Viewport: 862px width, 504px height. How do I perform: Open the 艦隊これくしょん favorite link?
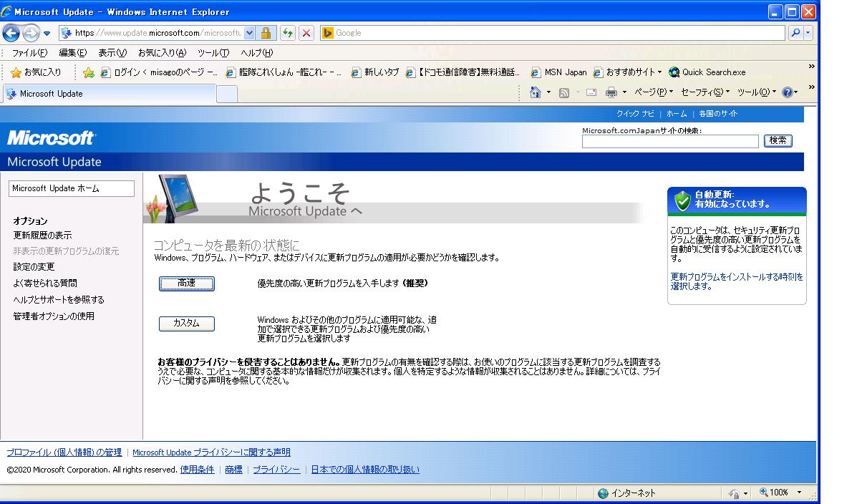point(283,72)
